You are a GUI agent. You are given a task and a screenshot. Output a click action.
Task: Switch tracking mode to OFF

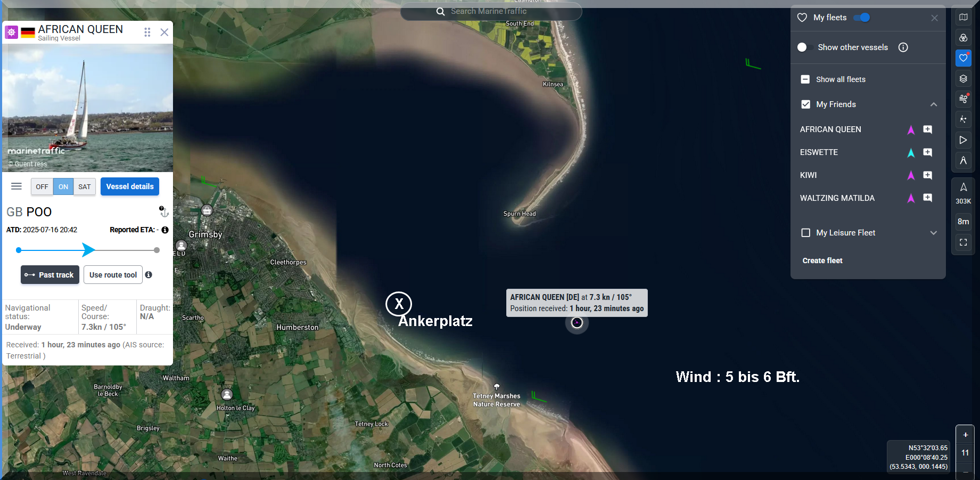coord(42,187)
